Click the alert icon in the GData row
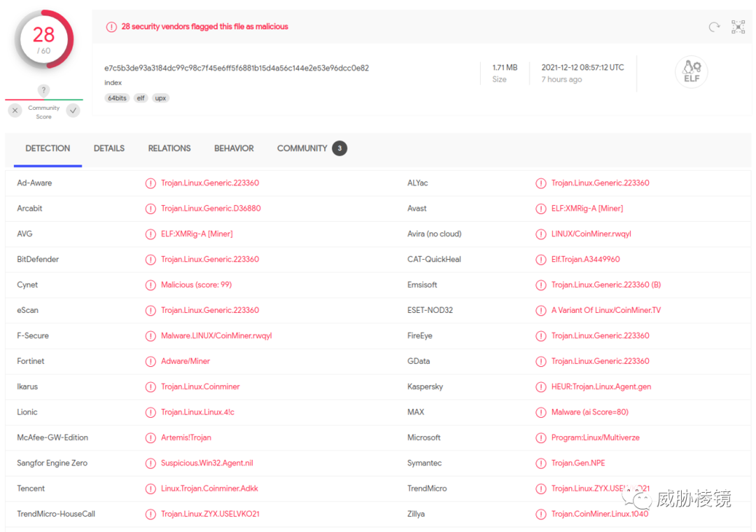Viewport: 756px width, 532px height. [541, 361]
